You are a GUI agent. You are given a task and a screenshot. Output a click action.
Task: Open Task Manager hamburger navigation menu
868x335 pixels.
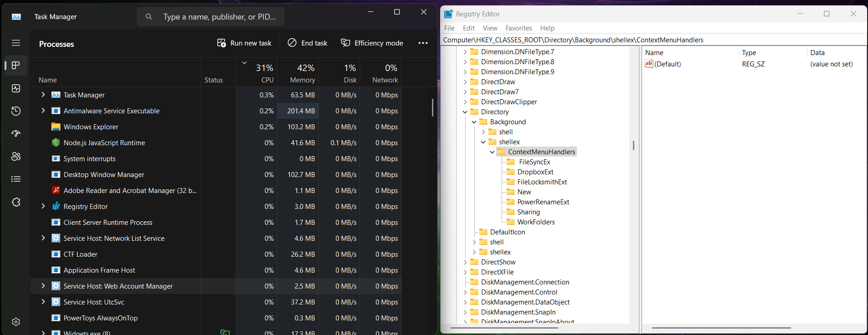pyautogui.click(x=16, y=43)
